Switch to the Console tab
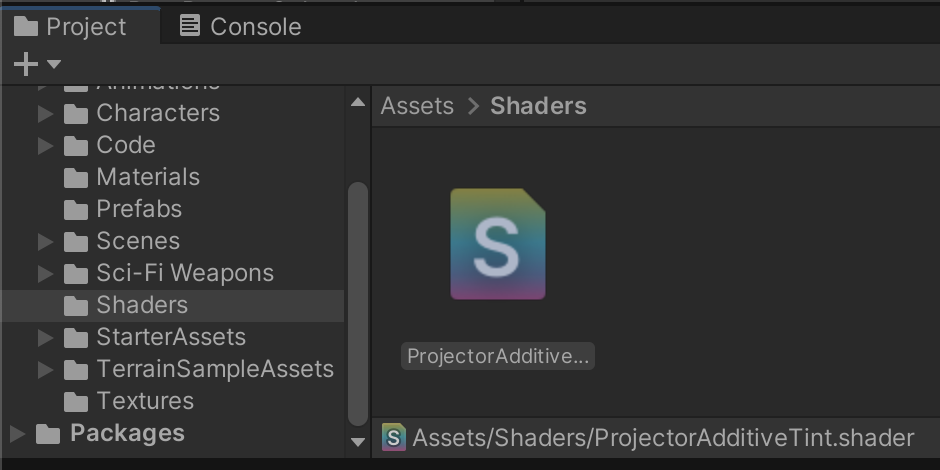 240,27
